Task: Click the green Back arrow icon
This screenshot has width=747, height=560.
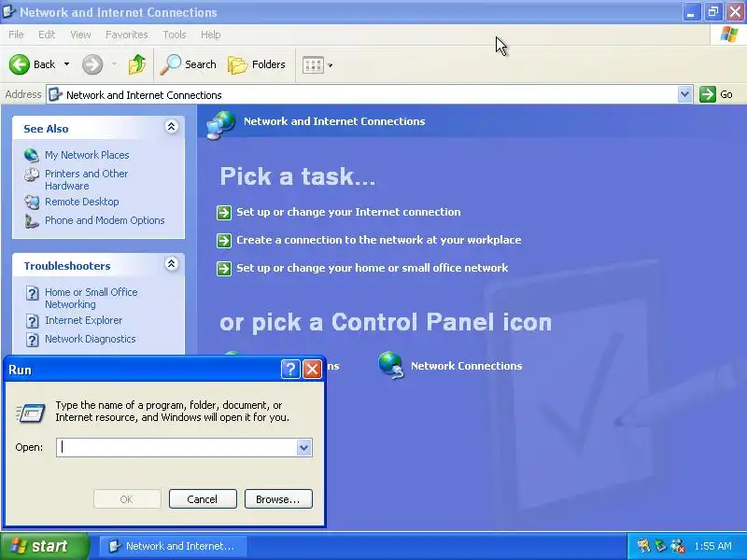Action: pos(20,64)
